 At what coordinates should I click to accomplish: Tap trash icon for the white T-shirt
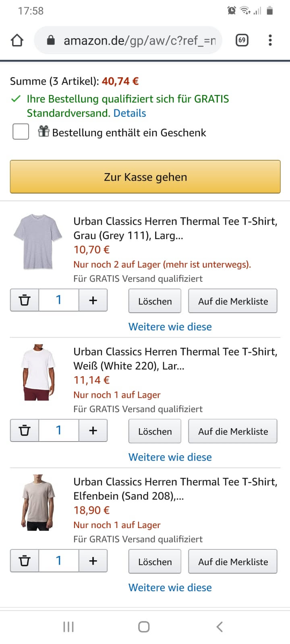[25, 430]
